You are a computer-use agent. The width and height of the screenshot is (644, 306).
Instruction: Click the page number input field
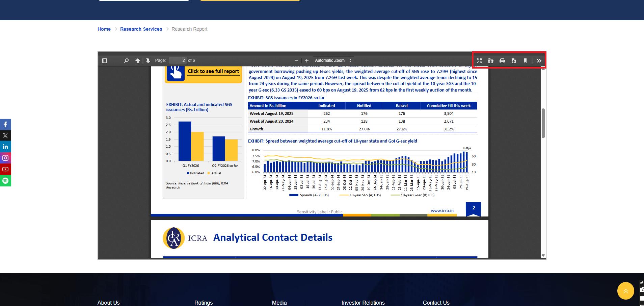178,60
